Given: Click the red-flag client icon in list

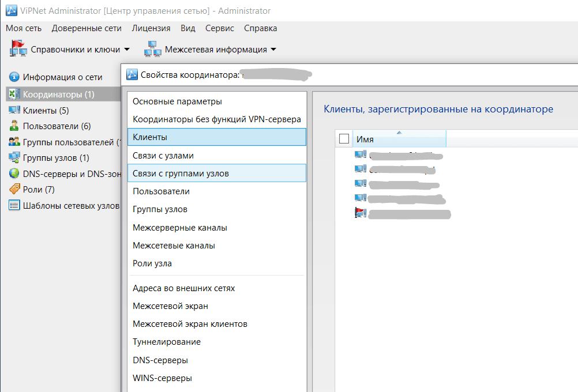Looking at the screenshot, I should click(x=361, y=213).
